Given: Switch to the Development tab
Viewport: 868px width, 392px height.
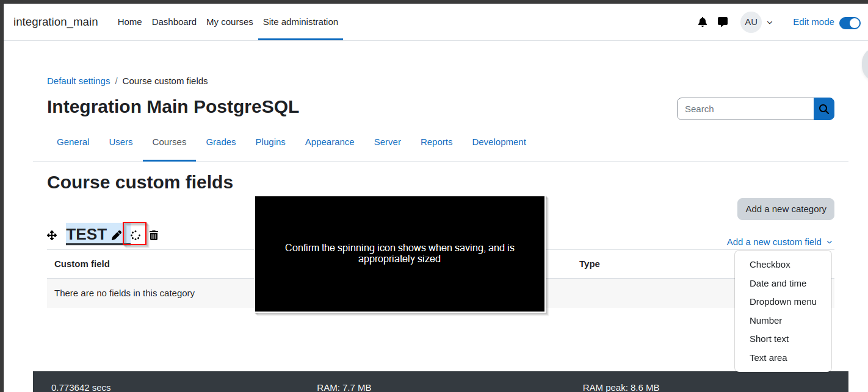Looking at the screenshot, I should point(499,142).
